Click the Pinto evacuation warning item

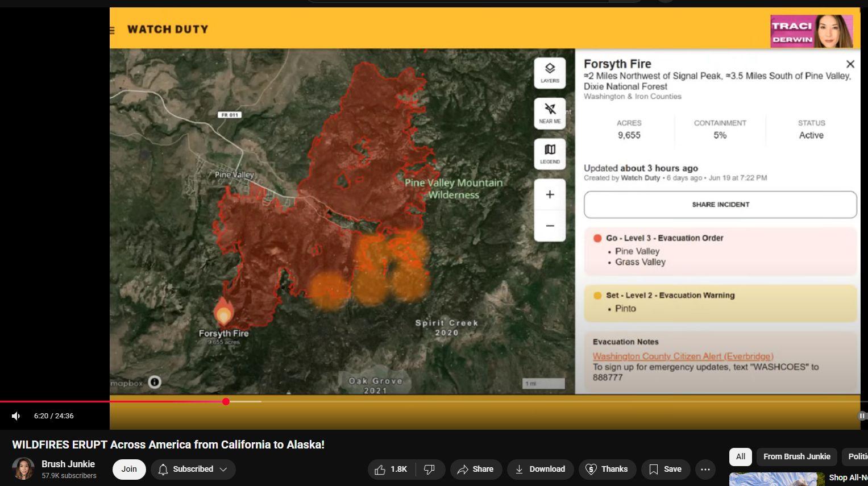[625, 309]
